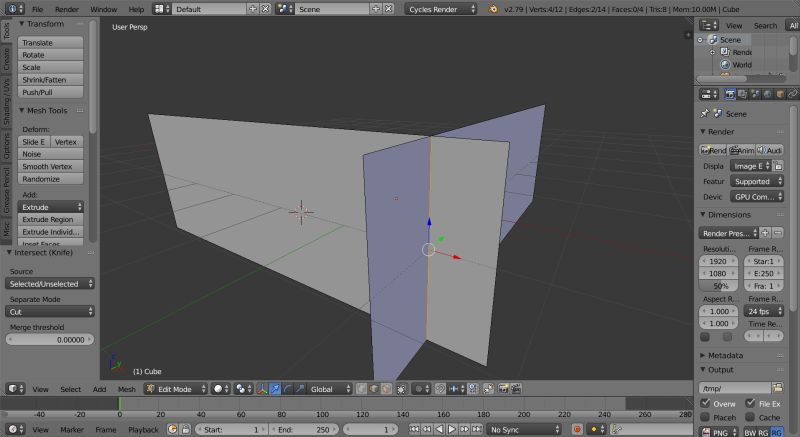Image resolution: width=800 pixels, height=437 pixels.
Task: Click the Rotate button
Action: (51, 55)
